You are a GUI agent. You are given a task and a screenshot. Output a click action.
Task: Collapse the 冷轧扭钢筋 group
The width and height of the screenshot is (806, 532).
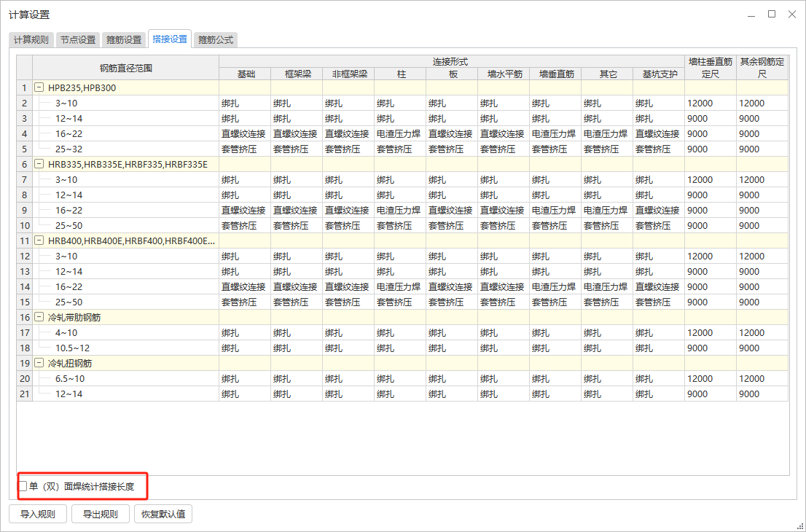tap(39, 363)
